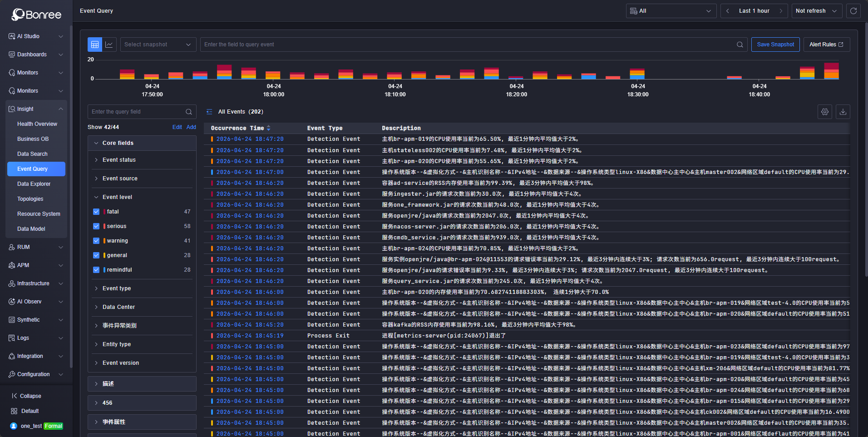The width and height of the screenshot is (868, 437).
Task: Open table column settings gear
Action: (x=825, y=112)
